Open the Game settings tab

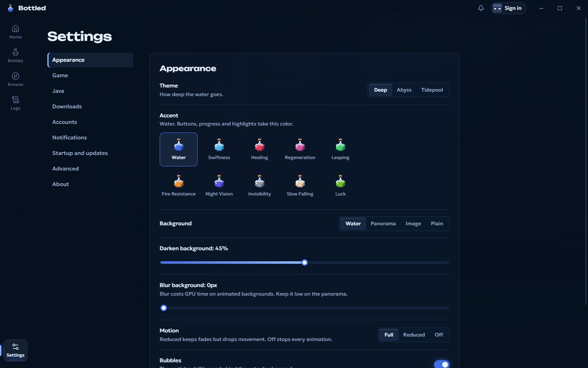(x=90, y=76)
